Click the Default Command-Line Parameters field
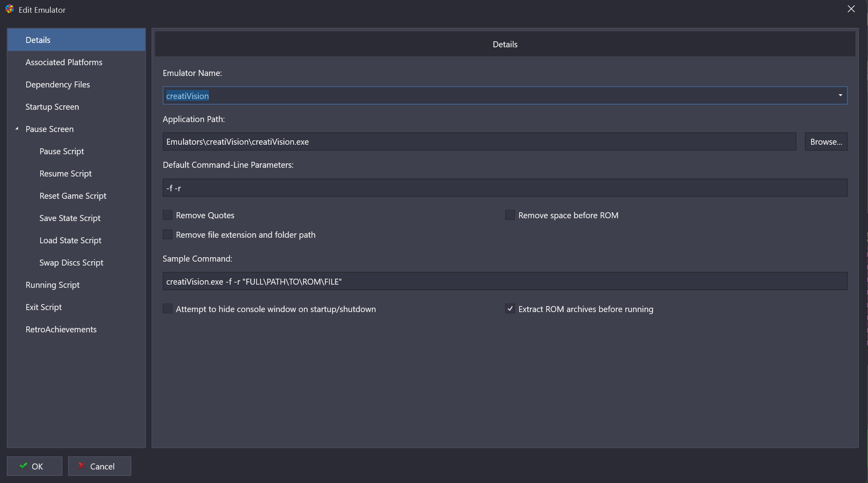868x483 pixels. coord(504,188)
